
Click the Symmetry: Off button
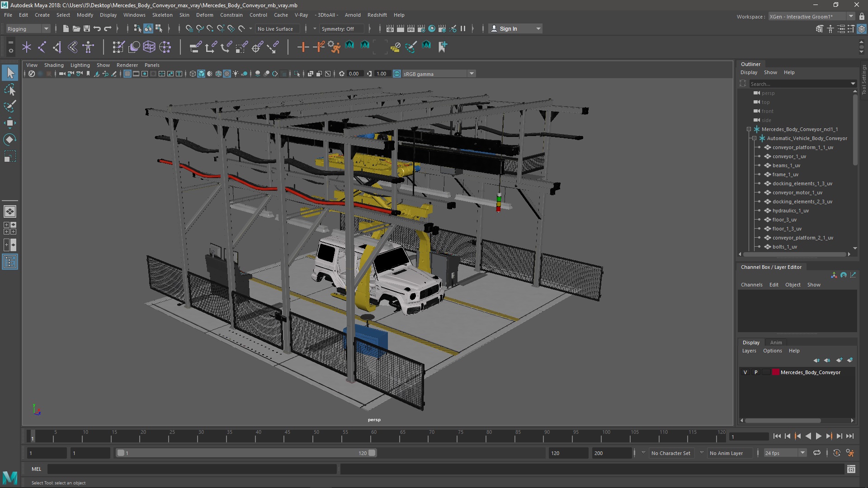(341, 28)
